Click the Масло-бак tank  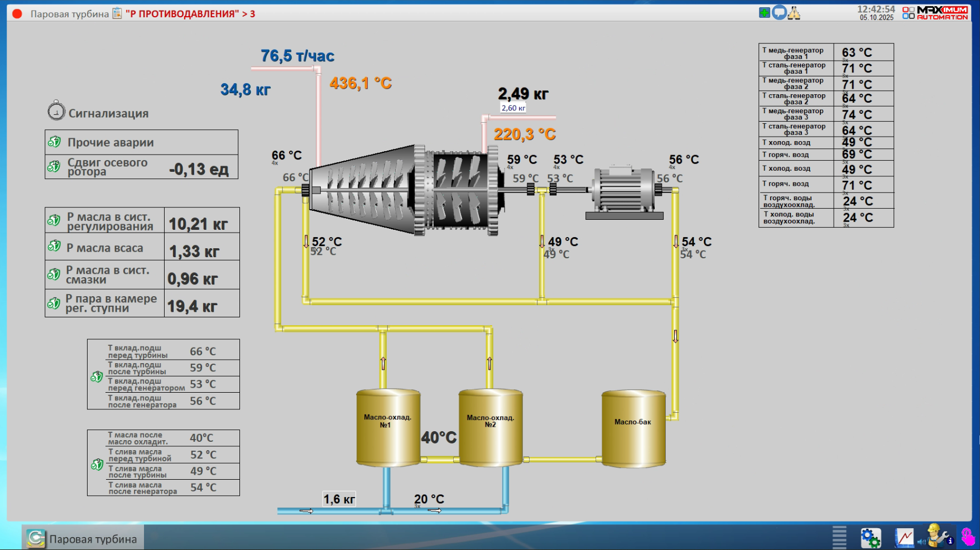coord(633,428)
